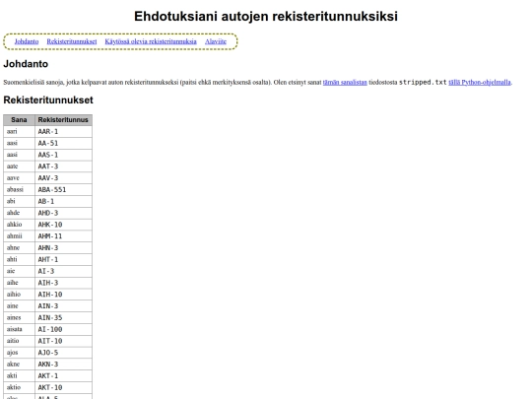
Task: Go to the Alaviite link
Action: [x=216, y=41]
